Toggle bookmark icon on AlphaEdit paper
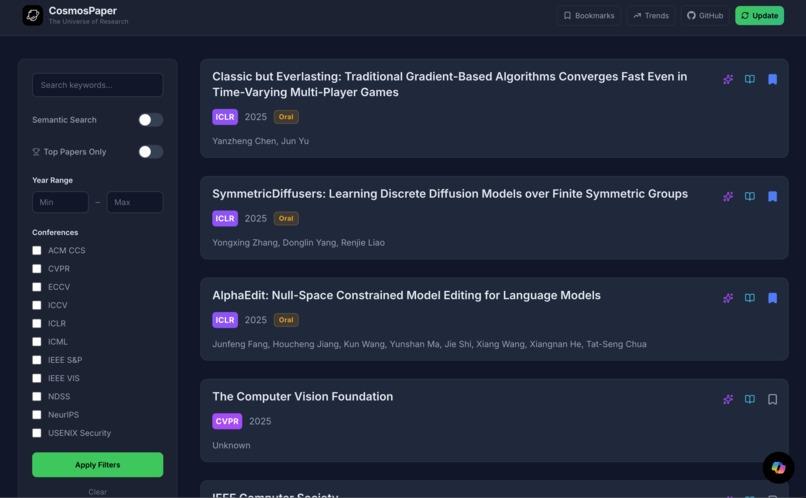The height and width of the screenshot is (498, 806). [772, 298]
